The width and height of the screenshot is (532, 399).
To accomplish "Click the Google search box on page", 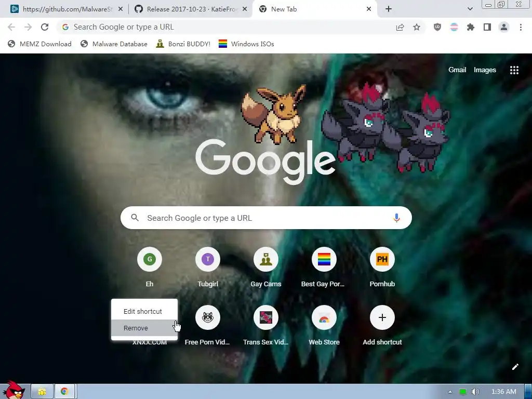I will [266, 218].
